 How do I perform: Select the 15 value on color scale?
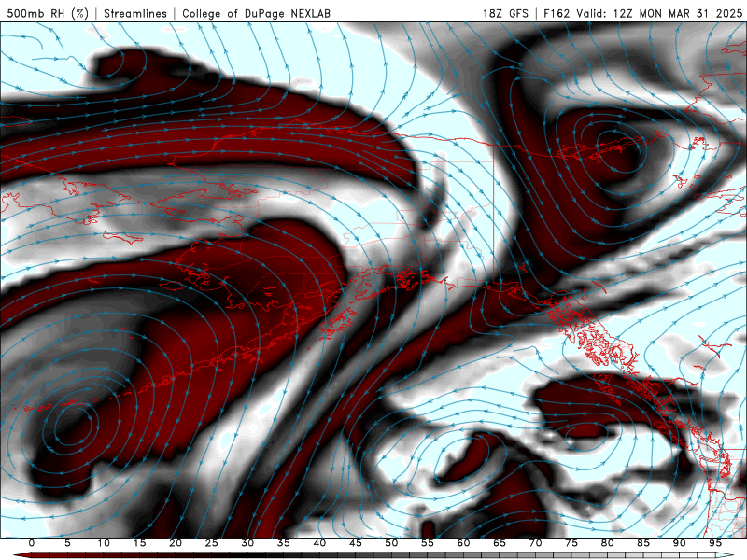[139, 543]
